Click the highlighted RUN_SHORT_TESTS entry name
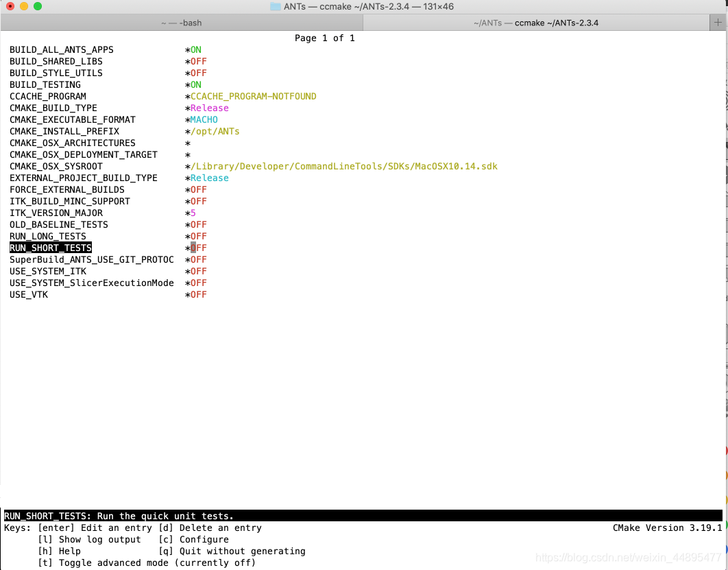Image resolution: width=728 pixels, height=570 pixels. (x=51, y=248)
